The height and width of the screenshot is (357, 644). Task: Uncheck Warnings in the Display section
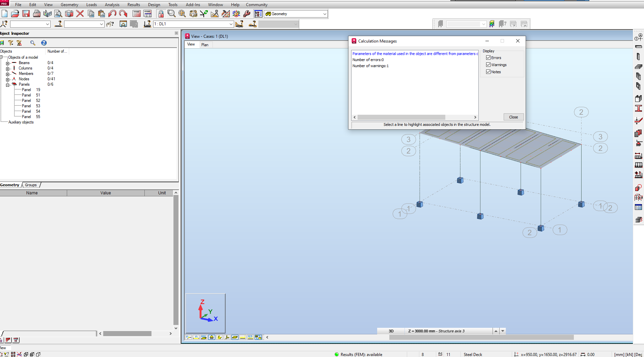click(x=488, y=64)
